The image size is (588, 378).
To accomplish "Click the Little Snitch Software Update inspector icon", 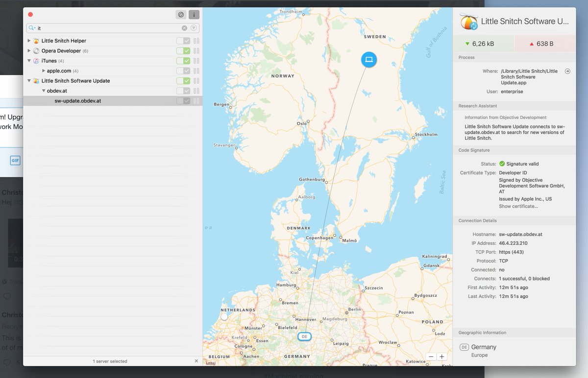I will tap(469, 22).
